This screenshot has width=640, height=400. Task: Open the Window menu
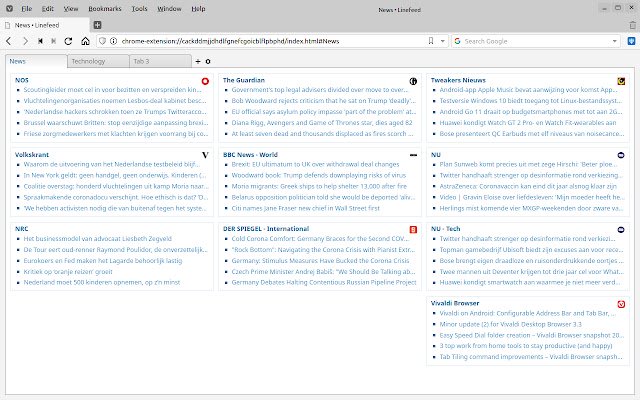(169, 9)
